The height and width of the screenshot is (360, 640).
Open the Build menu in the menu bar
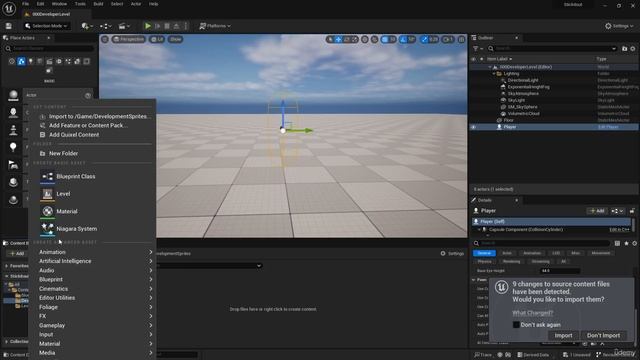click(x=98, y=4)
